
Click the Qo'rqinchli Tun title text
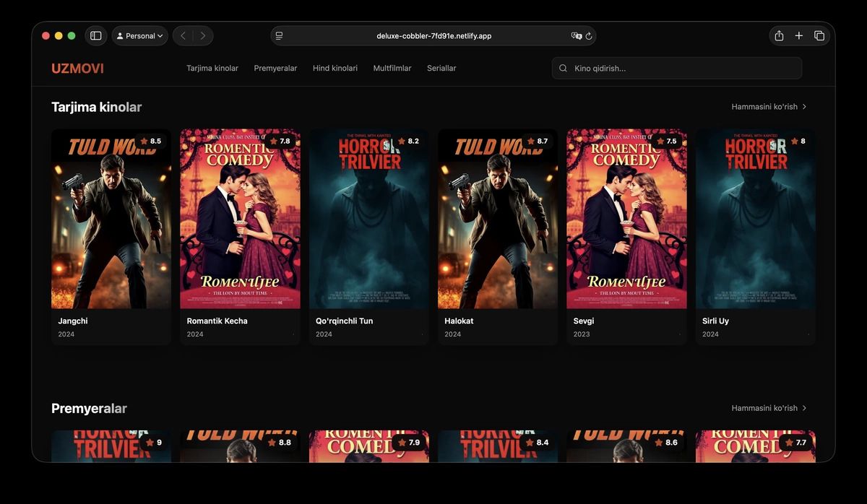pos(345,321)
